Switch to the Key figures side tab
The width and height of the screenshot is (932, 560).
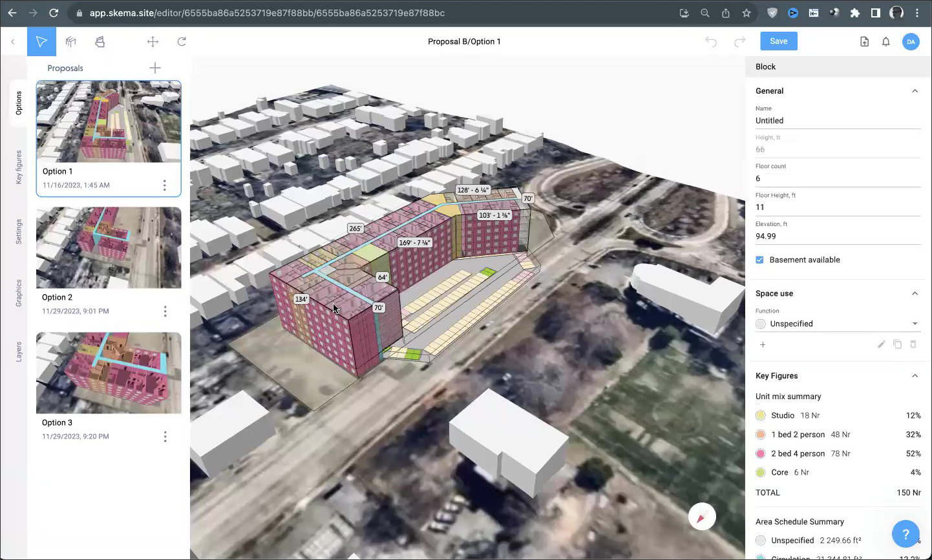19,167
